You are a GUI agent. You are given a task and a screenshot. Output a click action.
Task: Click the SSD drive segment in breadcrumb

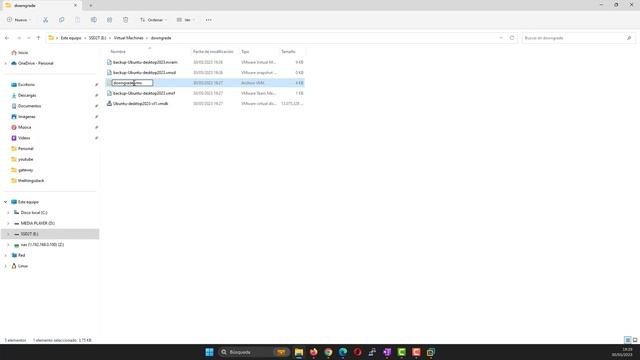(x=98, y=38)
